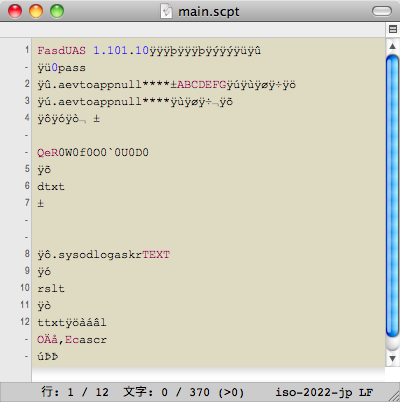Click the 'dtxt' text on line 6

(51, 186)
